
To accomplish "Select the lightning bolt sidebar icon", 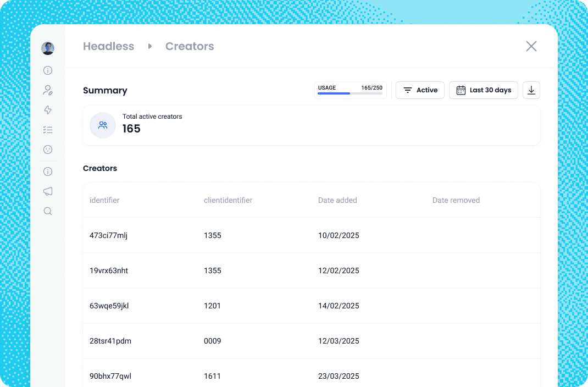I will pyautogui.click(x=48, y=110).
